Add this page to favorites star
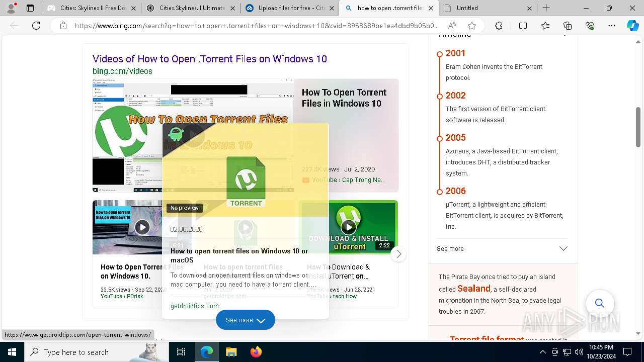The height and width of the screenshot is (362, 644). (x=471, y=26)
